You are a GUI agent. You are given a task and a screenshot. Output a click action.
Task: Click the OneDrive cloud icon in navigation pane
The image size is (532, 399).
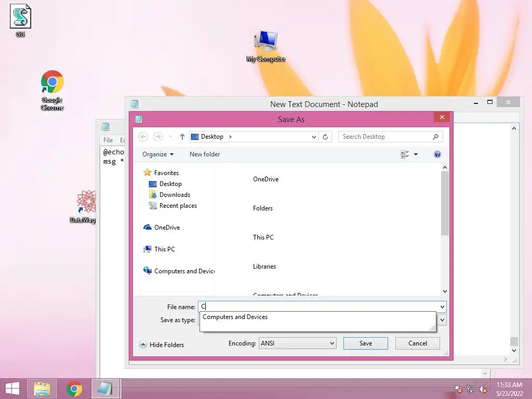pos(147,228)
